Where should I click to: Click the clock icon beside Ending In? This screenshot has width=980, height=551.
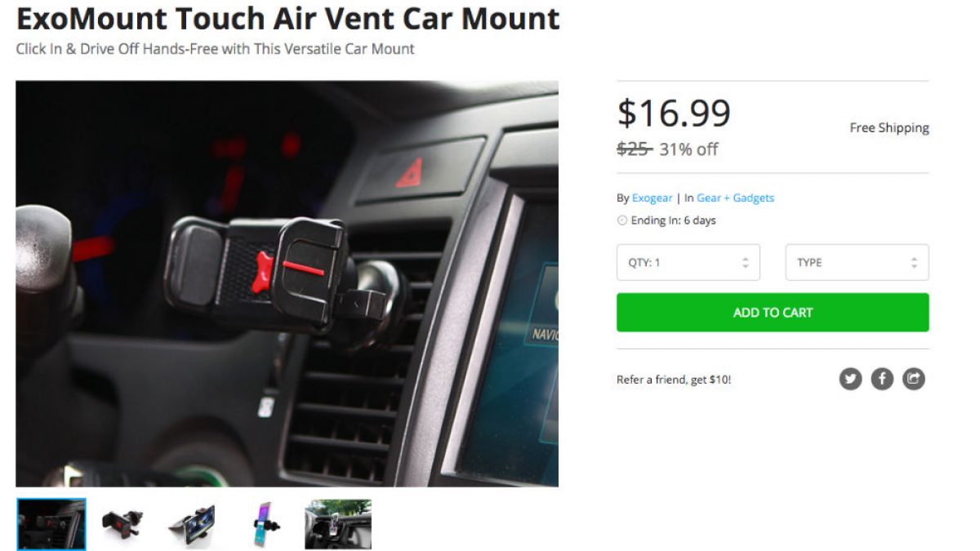coord(622,220)
